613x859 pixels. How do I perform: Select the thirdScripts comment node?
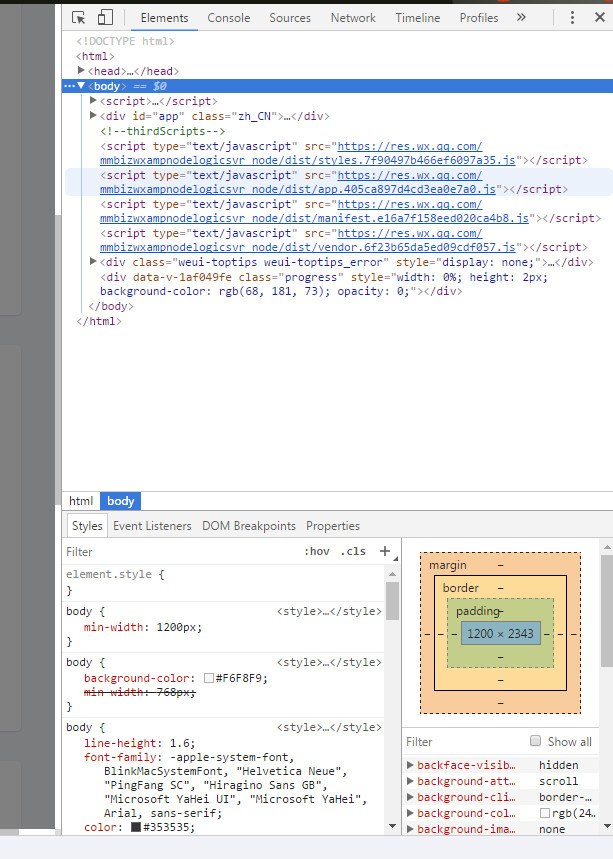163,131
